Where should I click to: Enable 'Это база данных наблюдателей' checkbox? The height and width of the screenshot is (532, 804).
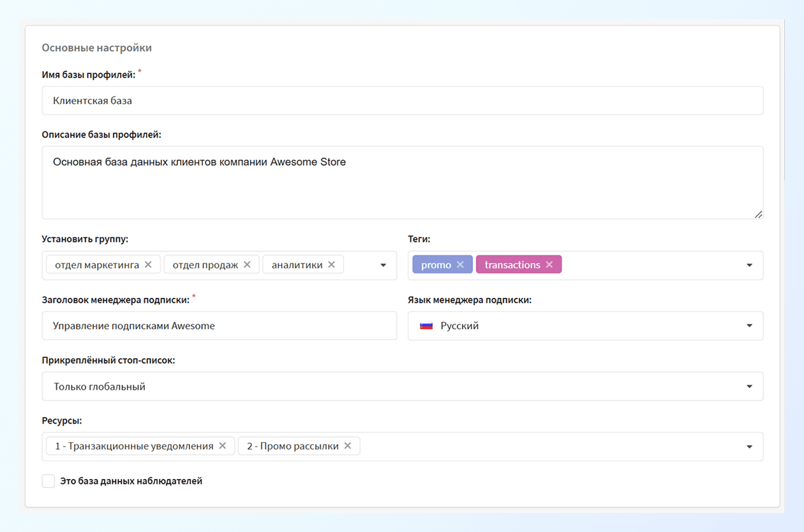click(48, 481)
